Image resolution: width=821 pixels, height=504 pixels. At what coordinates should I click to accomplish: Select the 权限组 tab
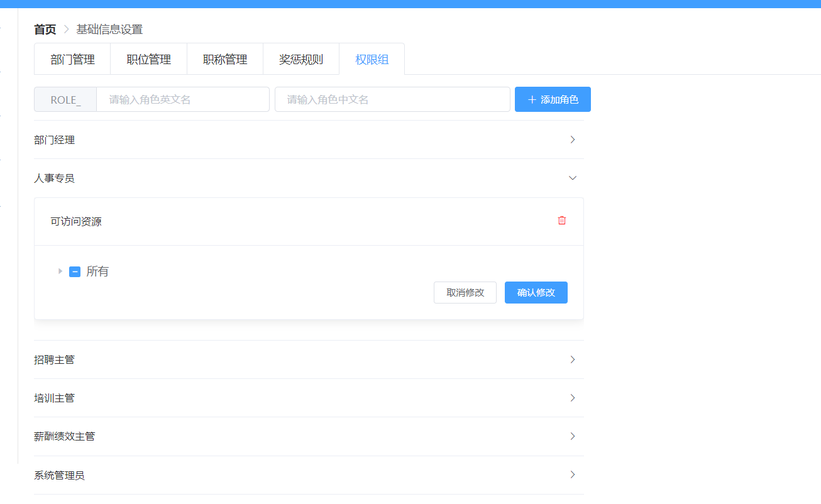pos(372,58)
